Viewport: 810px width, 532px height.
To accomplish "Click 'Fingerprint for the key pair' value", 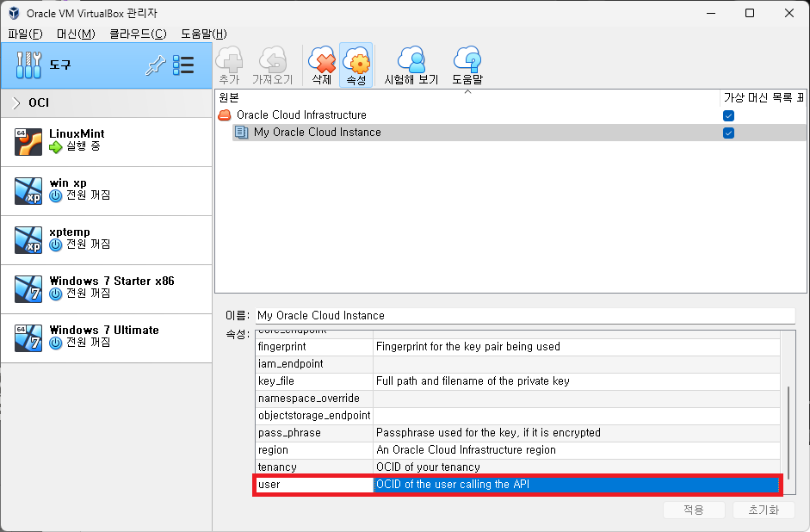I will click(x=468, y=347).
